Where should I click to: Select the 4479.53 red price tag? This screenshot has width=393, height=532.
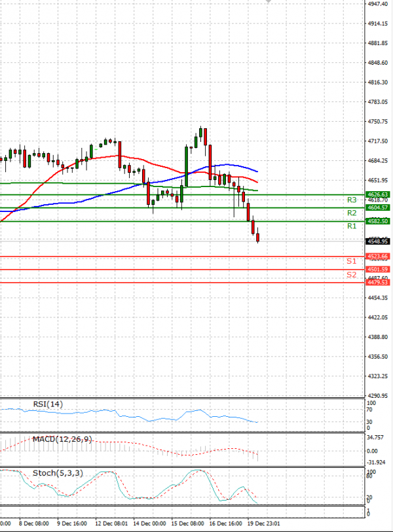377,282
